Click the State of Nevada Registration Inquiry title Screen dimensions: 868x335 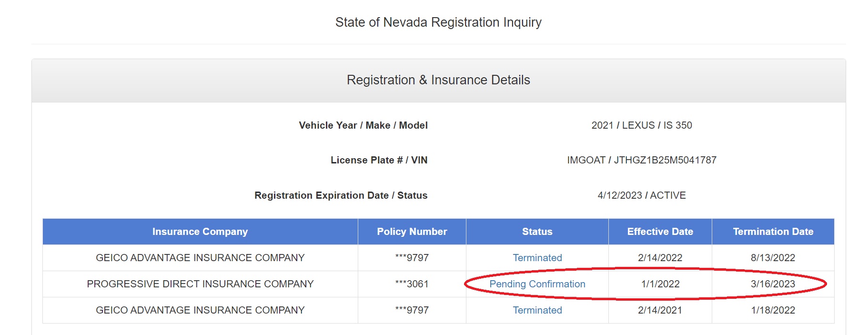[438, 22]
